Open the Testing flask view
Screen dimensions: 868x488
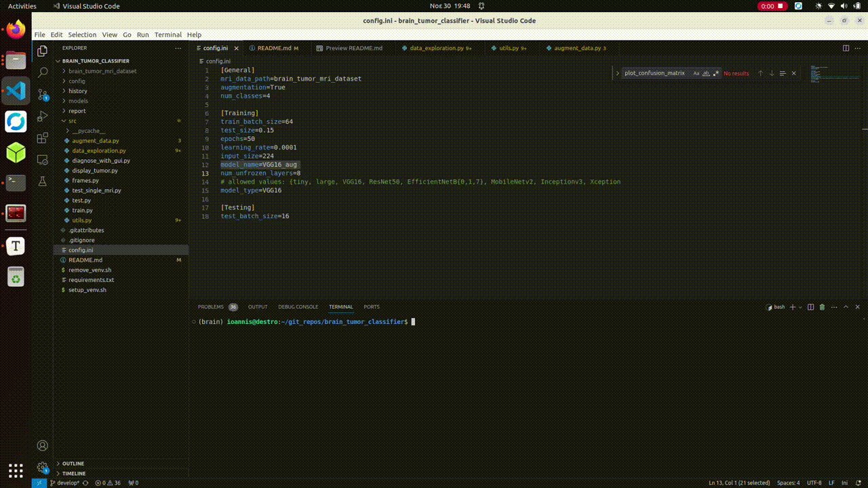pyautogui.click(x=42, y=182)
